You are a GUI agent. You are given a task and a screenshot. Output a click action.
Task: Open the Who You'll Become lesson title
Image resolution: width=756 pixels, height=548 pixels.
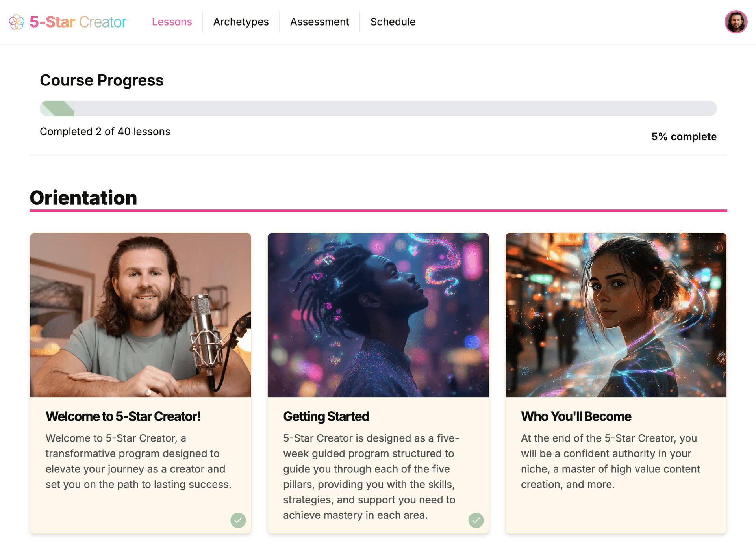[576, 416]
